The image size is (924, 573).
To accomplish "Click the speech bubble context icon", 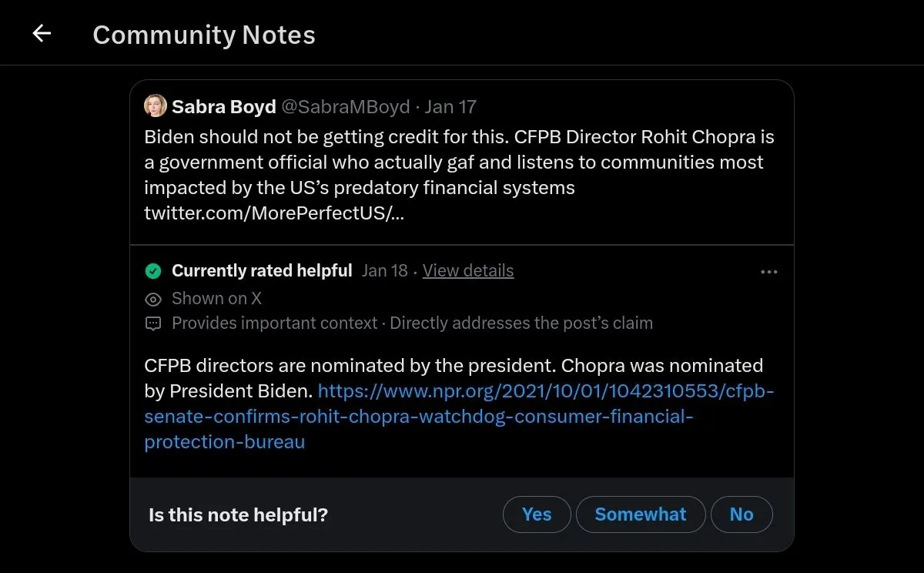I will tap(152, 323).
